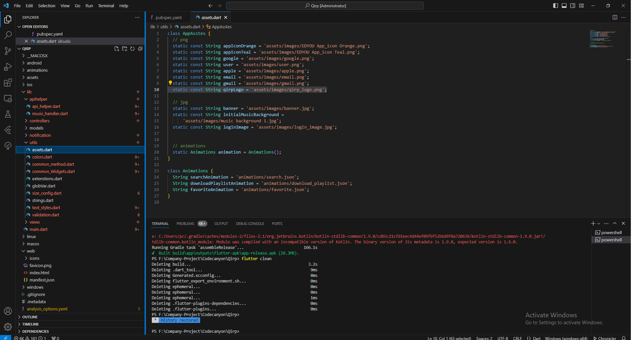
Task: Open the Search view in activity bar
Action: [x=8, y=35]
